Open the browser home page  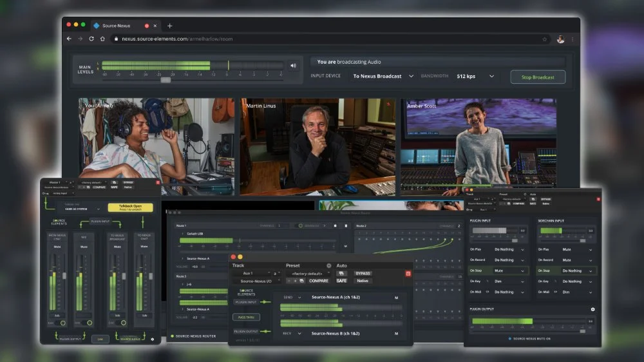[102, 39]
